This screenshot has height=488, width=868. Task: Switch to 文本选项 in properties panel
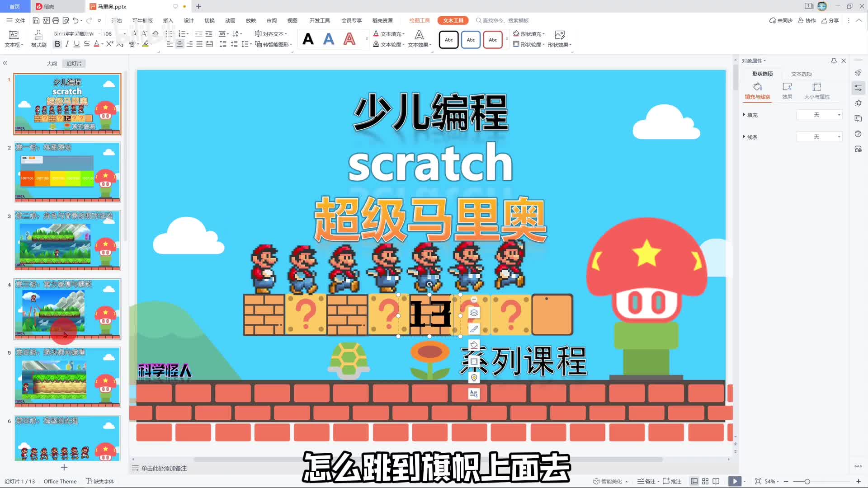pyautogui.click(x=801, y=74)
